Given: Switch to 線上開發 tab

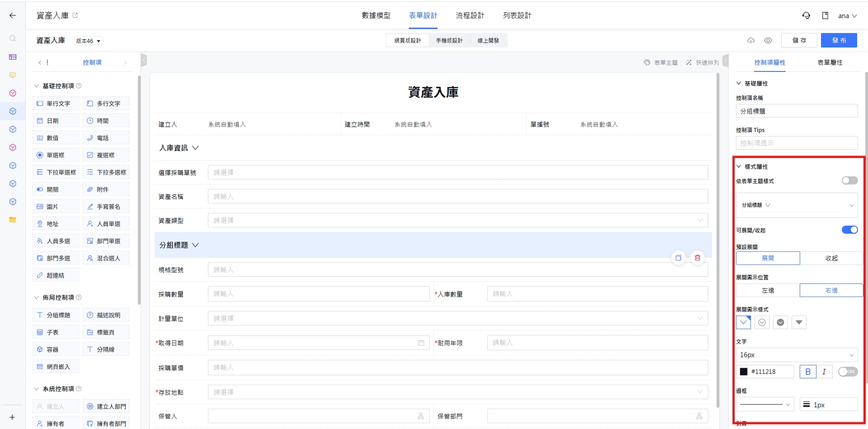Looking at the screenshot, I should click(x=488, y=40).
